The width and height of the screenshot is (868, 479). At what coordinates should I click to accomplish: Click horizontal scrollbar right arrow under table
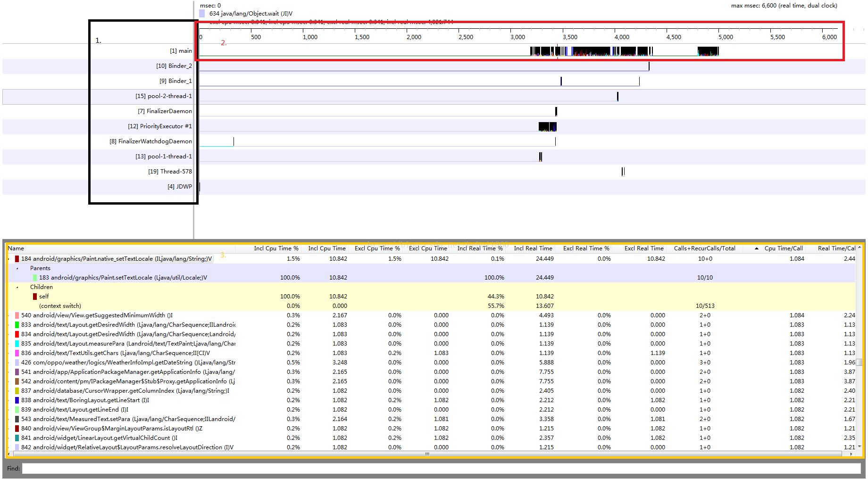coord(851,454)
